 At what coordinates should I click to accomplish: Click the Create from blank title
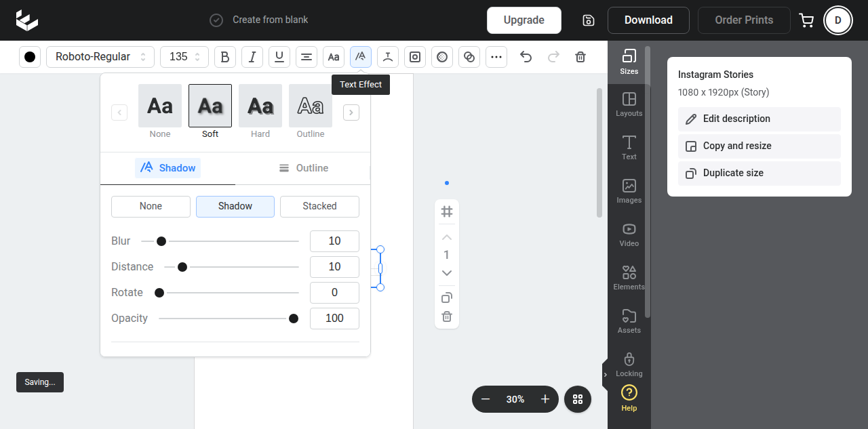(x=270, y=20)
